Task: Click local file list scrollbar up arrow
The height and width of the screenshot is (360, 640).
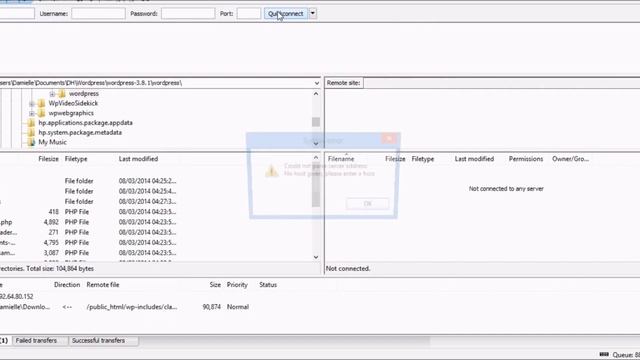Action: point(316,157)
